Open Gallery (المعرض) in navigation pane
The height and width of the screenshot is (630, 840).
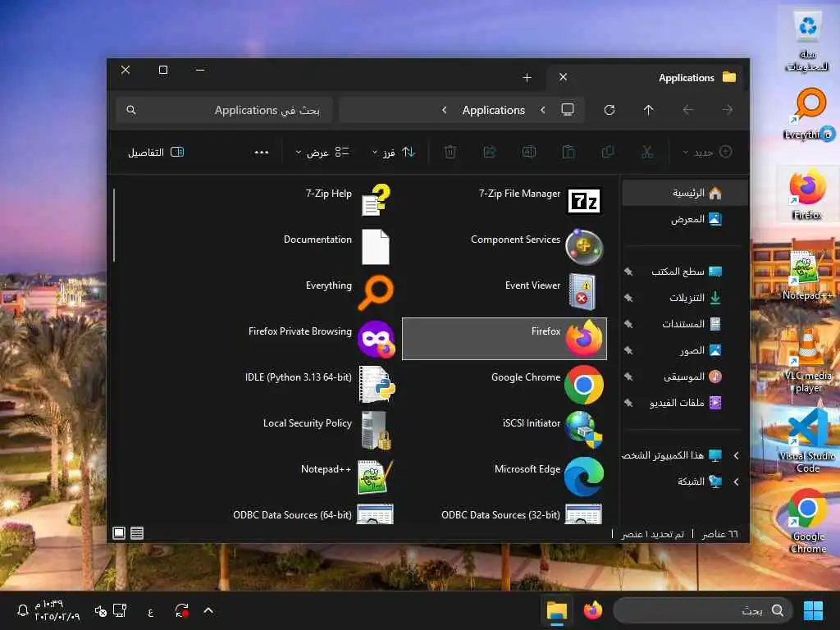(685, 219)
